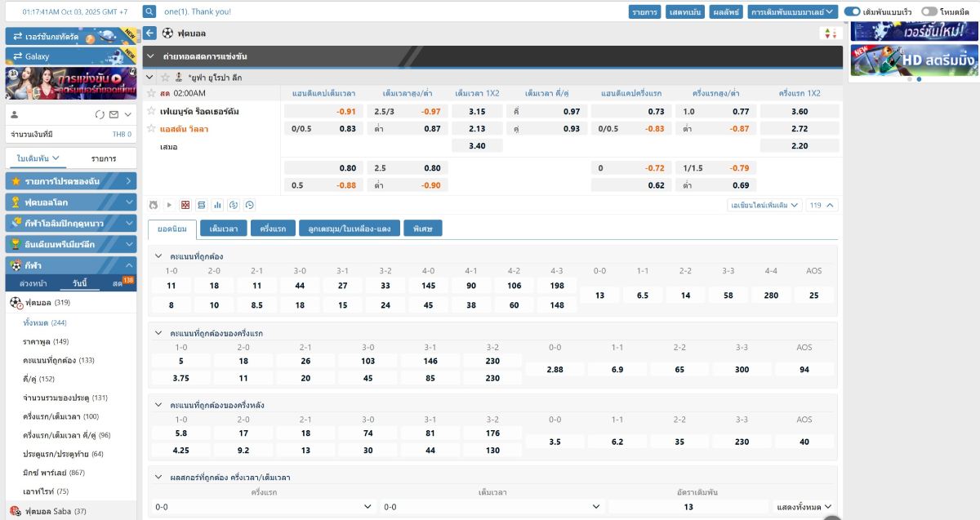
Task: Open the mail envelope icon in account panel
Action: pyautogui.click(x=114, y=114)
